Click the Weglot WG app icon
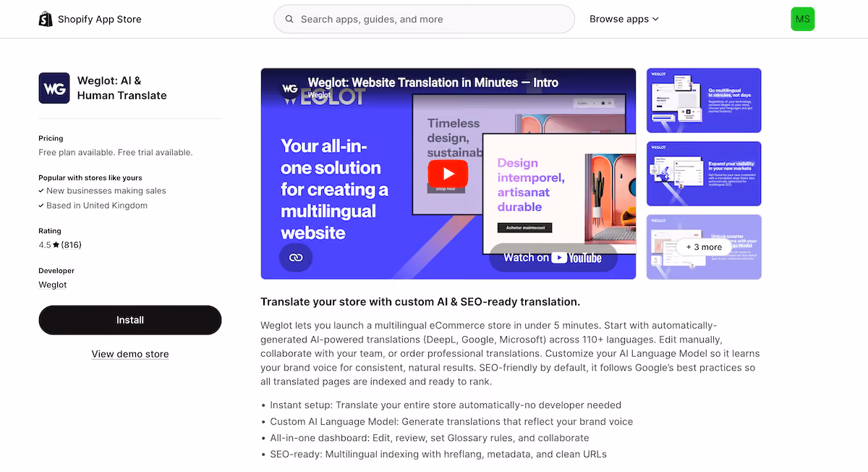The height and width of the screenshot is (472, 868). (x=54, y=88)
